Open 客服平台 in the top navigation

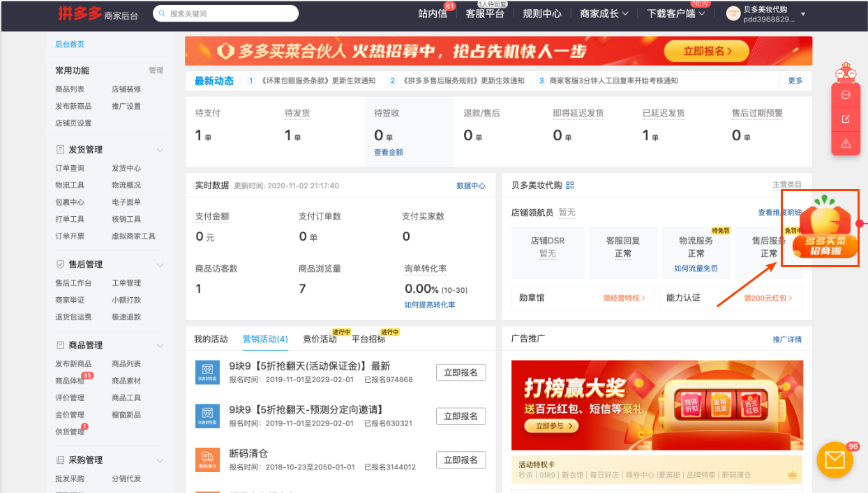(x=485, y=13)
